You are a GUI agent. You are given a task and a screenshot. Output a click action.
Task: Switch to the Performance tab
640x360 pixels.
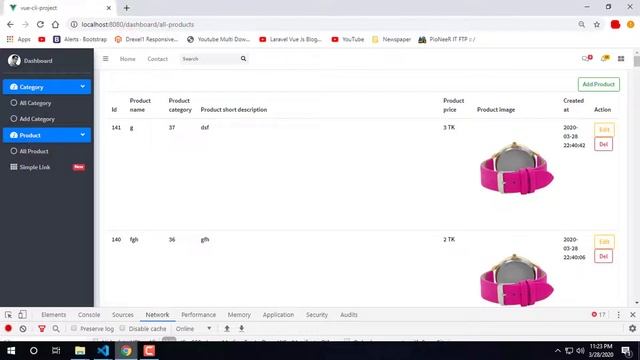point(198,315)
